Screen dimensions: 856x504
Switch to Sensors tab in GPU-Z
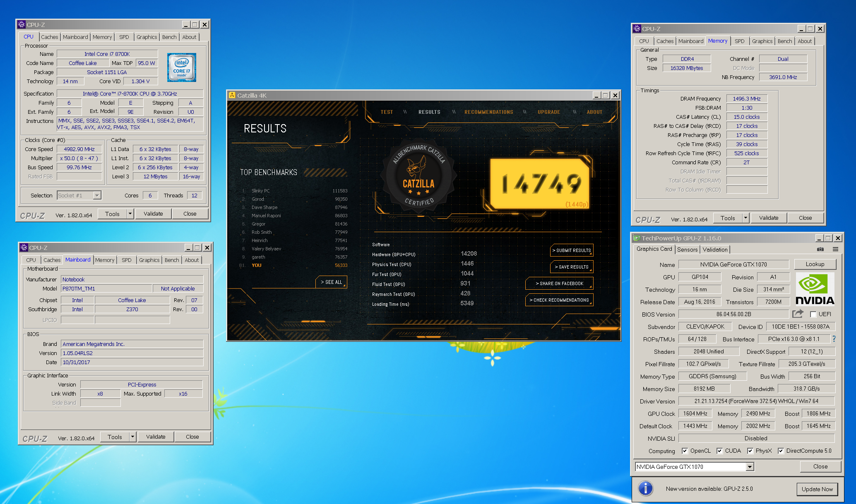point(687,250)
